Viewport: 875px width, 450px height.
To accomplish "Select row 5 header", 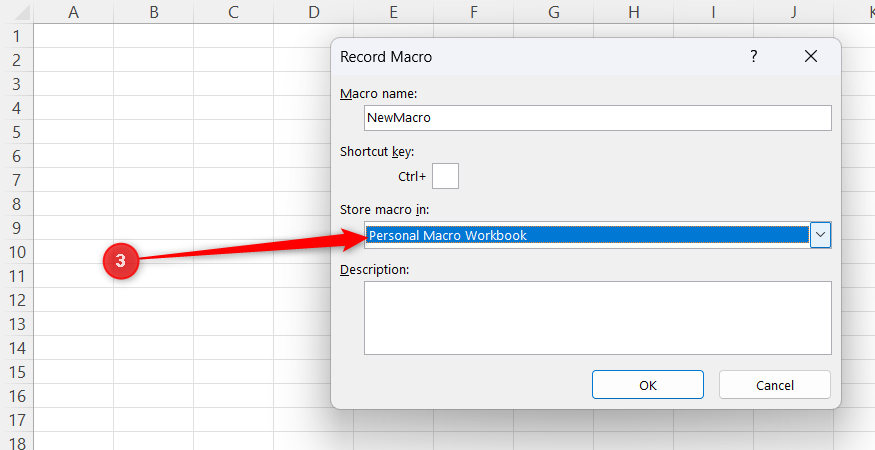I will [17, 132].
